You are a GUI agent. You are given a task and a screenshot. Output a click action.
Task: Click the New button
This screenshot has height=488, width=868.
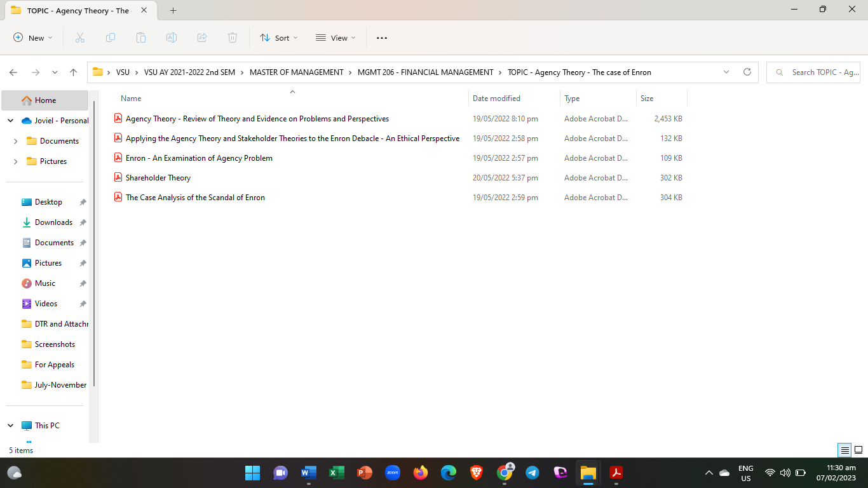[x=33, y=38]
